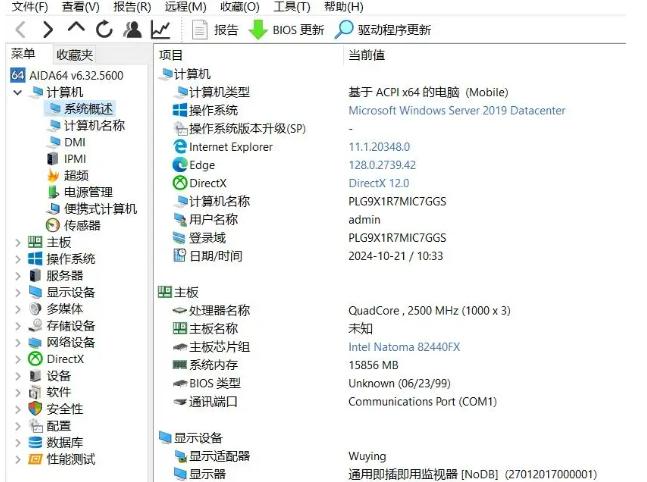
Task: Click the DirectX row icon in list
Action: coord(180,183)
